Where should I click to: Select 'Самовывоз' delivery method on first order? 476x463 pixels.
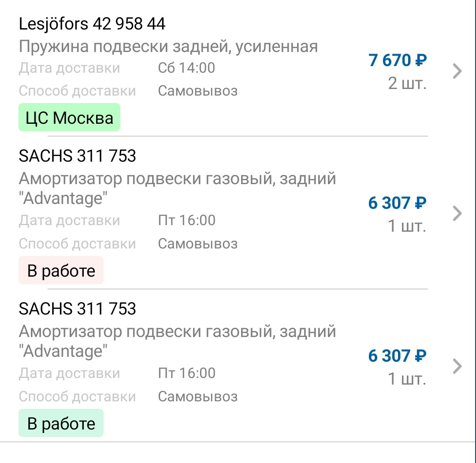click(198, 91)
